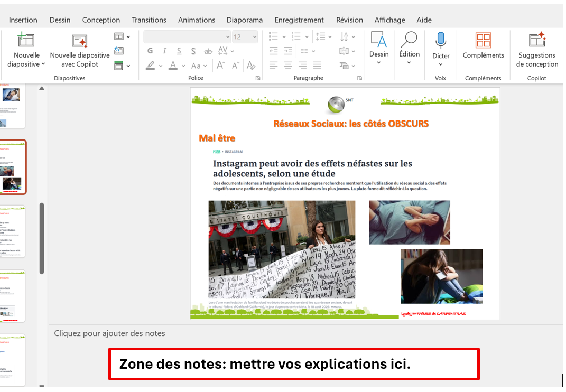Expand the Nouvelle diapositive dropdown arrow
The image size is (566, 392).
(43, 64)
